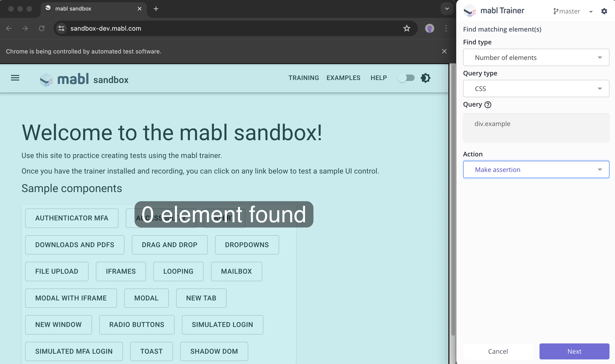Image resolution: width=615 pixels, height=364 pixels.
Task: Click the DRAG AND DROP button
Action: pyautogui.click(x=169, y=245)
